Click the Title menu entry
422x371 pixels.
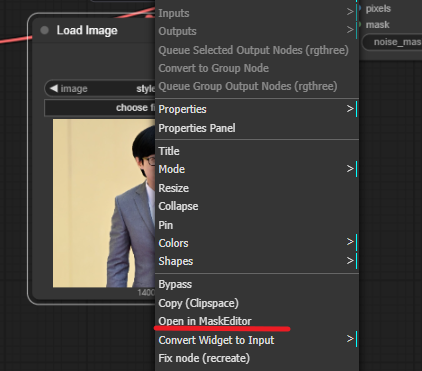pyautogui.click(x=257, y=151)
